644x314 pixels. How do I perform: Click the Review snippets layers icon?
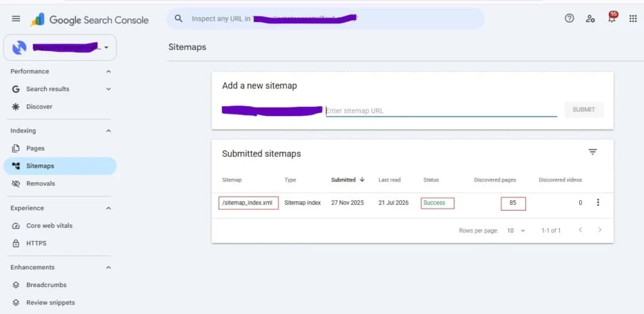[x=16, y=303]
